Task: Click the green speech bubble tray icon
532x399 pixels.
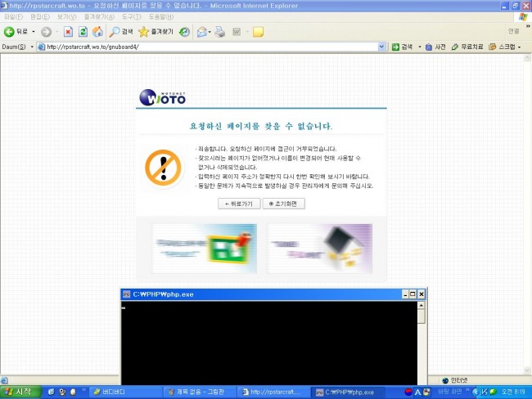Action: (494, 392)
